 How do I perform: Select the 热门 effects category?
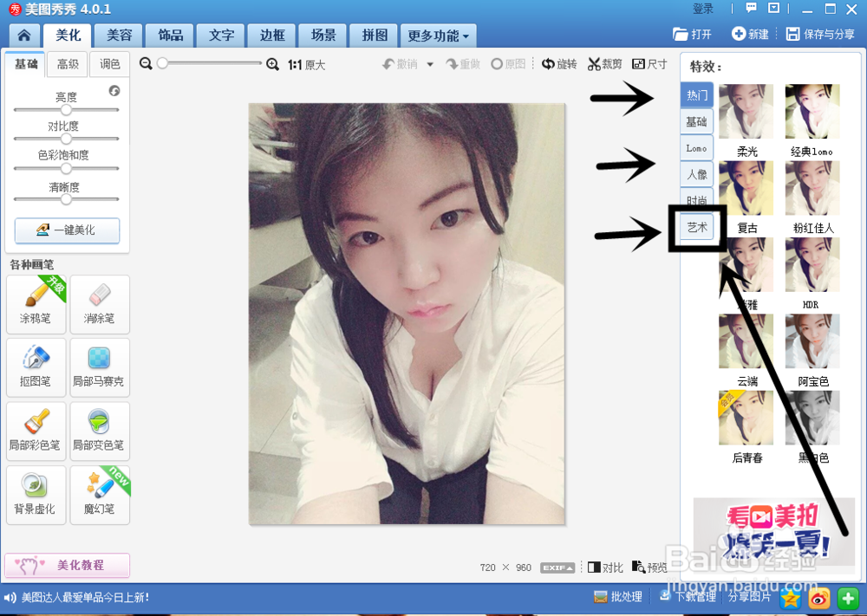coord(697,95)
